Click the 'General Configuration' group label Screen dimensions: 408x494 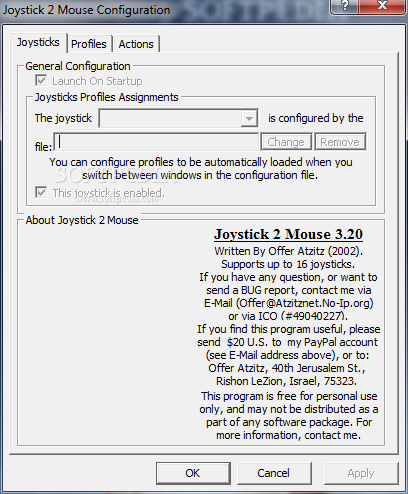point(78,66)
